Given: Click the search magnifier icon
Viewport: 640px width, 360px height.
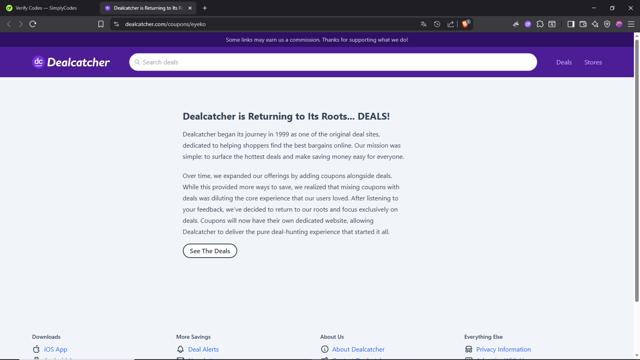Looking at the screenshot, I should pos(137,62).
